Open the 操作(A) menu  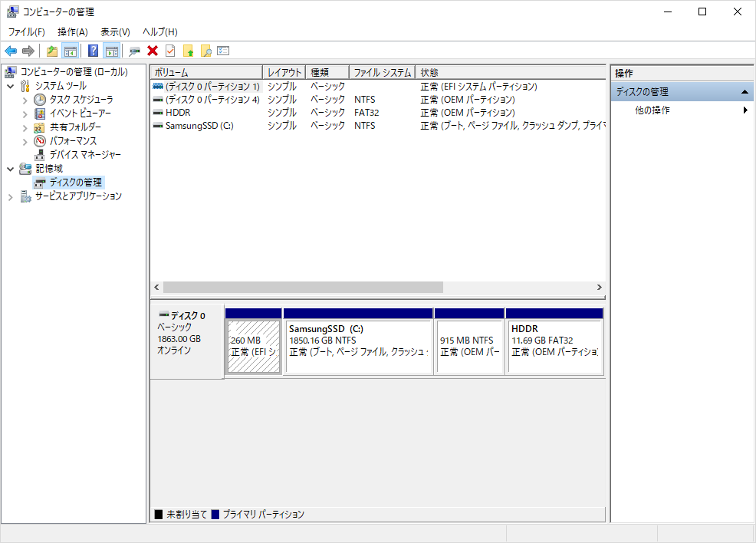point(73,31)
